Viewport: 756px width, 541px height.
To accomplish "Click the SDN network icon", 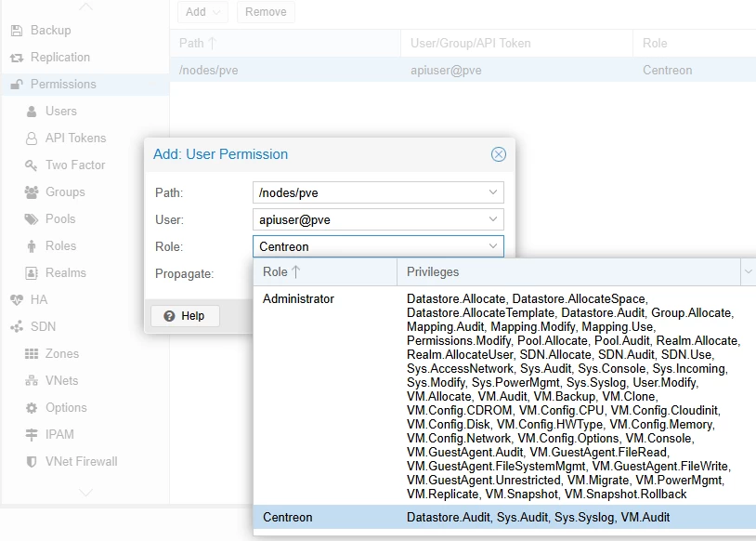I will [x=17, y=327].
